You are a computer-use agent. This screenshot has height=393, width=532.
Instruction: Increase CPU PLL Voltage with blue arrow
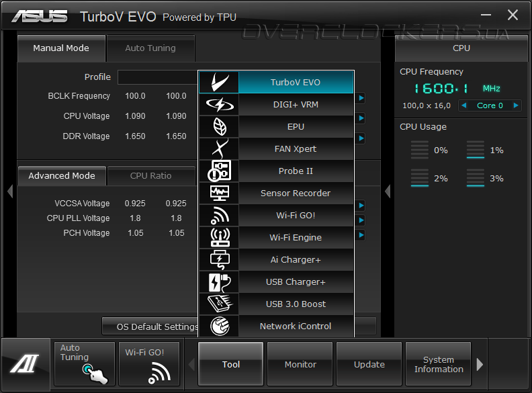361,220
